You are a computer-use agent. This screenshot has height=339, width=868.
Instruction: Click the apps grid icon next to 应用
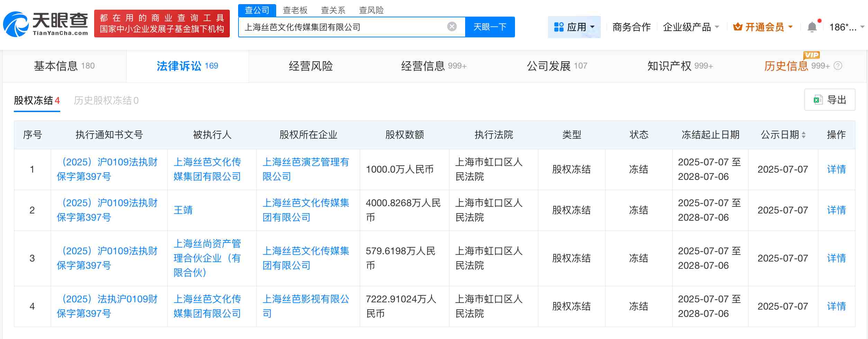point(559,27)
